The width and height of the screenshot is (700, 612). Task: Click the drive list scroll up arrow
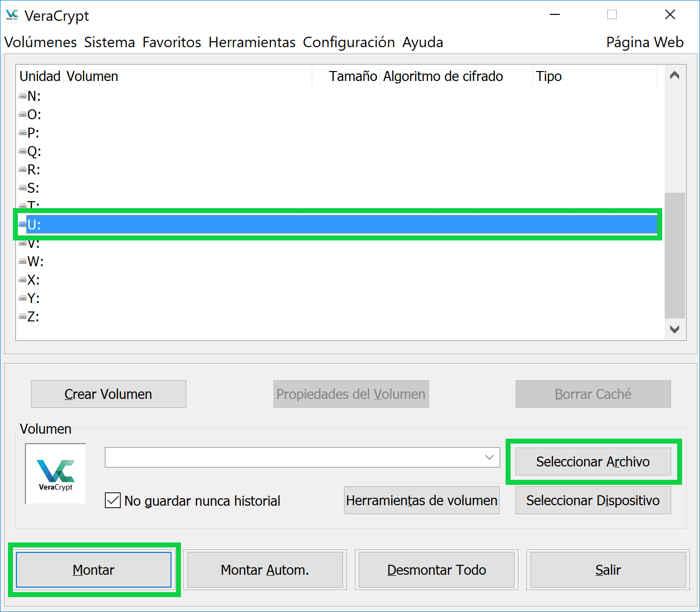(675, 76)
